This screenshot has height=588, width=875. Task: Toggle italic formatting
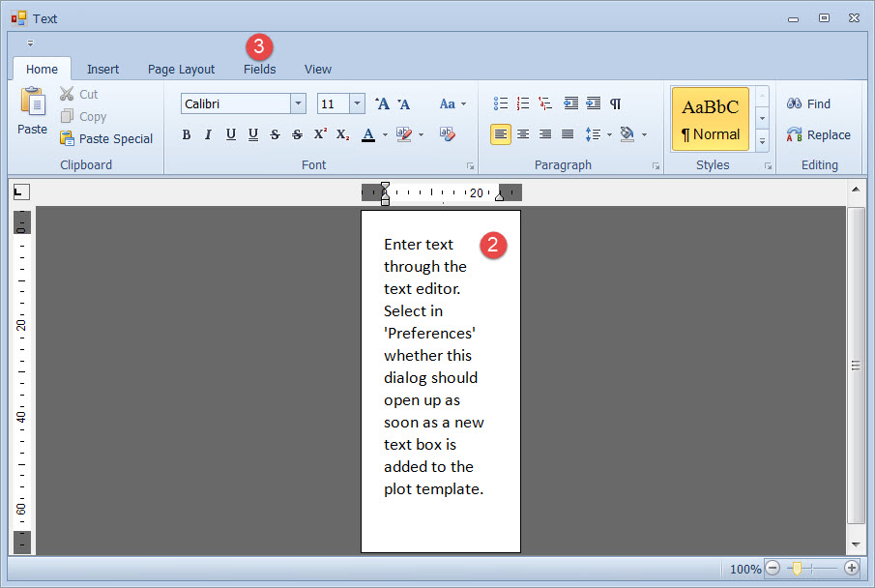tap(208, 134)
